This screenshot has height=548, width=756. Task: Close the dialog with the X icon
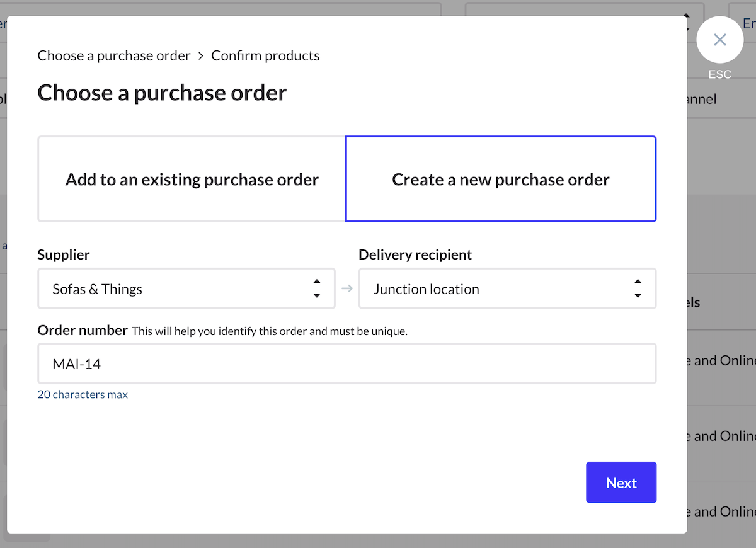[x=719, y=40]
